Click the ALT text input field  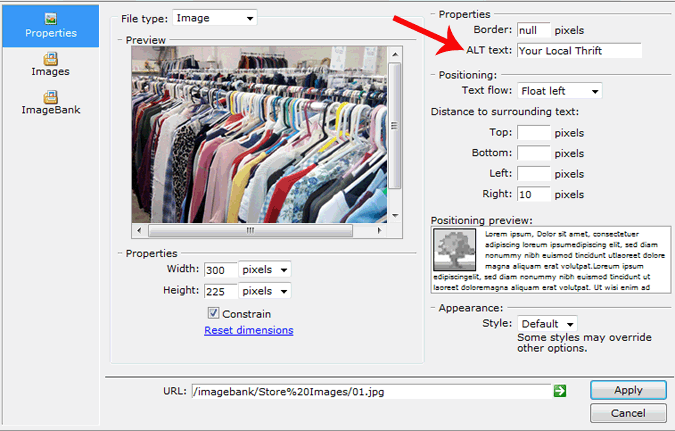[579, 50]
